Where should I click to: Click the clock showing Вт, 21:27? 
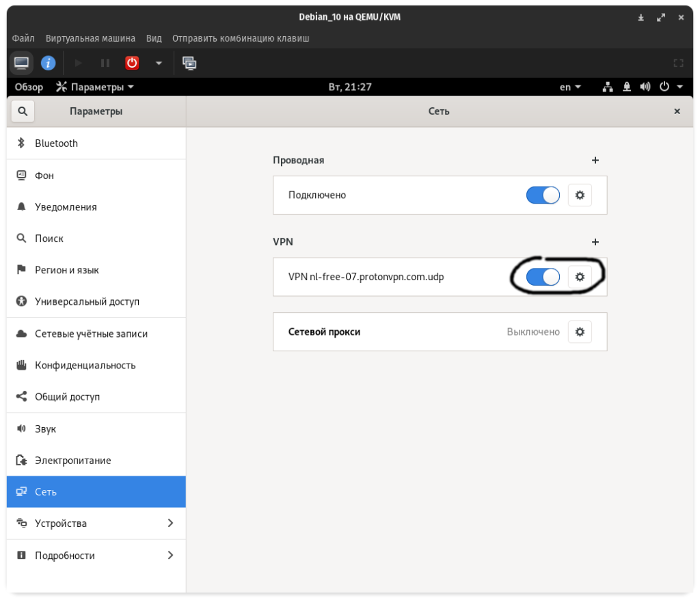click(350, 87)
